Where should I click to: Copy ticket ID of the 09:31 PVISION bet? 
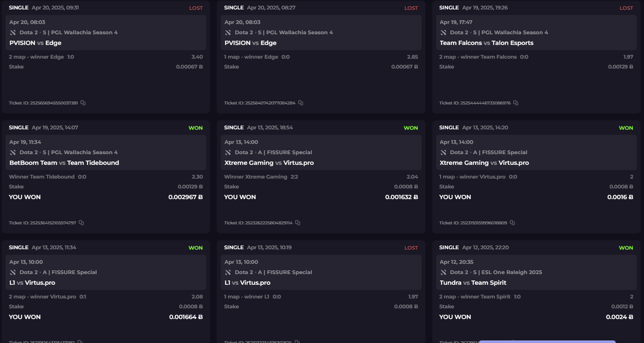[x=83, y=103]
